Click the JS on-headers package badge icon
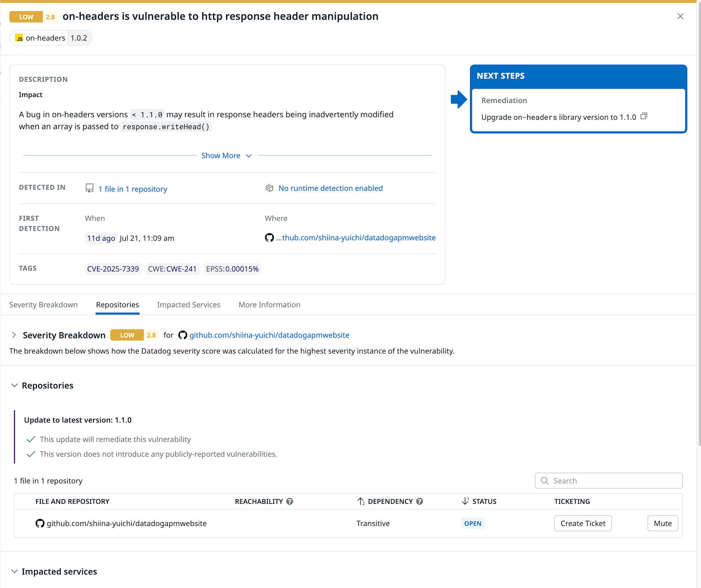 (x=20, y=38)
